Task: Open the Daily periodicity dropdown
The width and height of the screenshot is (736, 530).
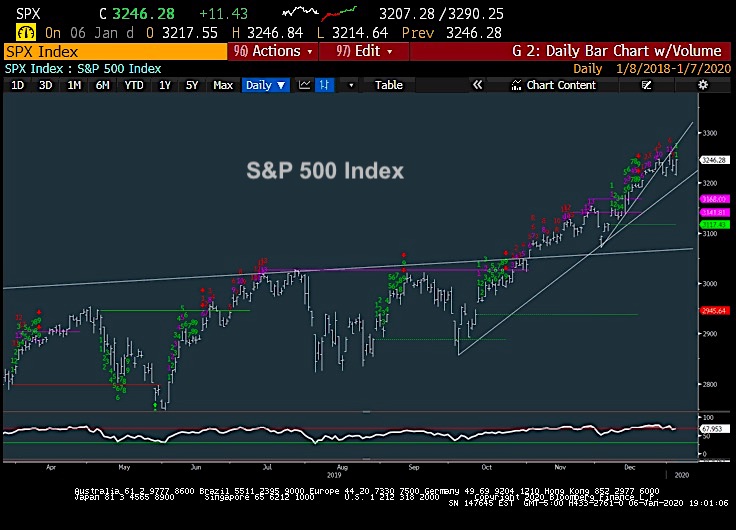Action: click(x=265, y=85)
